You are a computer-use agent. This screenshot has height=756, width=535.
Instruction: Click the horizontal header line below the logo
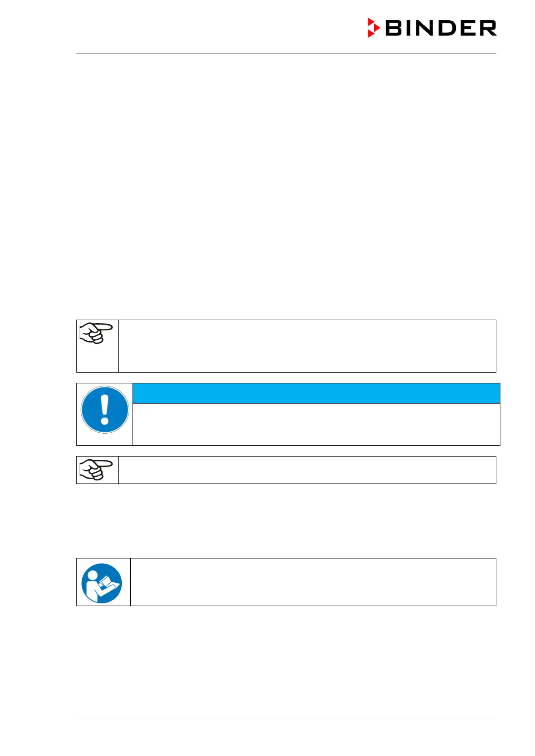pos(286,53)
